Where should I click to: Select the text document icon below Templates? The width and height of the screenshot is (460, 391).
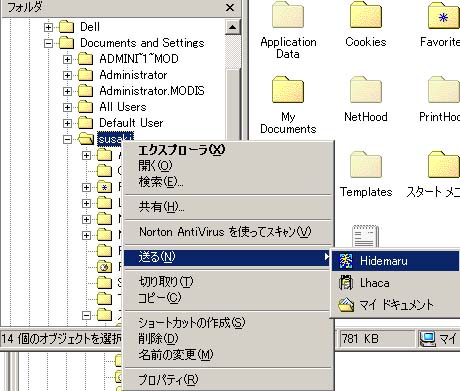pyautogui.click(x=366, y=236)
